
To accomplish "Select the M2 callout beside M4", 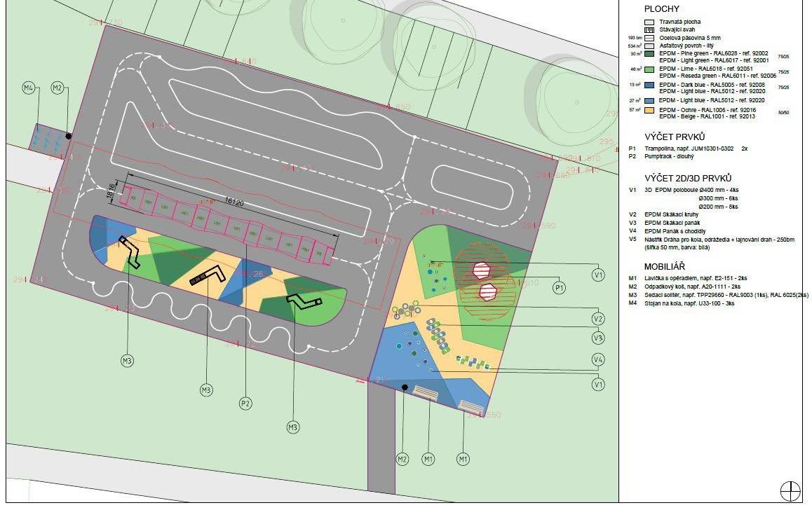I will tap(57, 88).
